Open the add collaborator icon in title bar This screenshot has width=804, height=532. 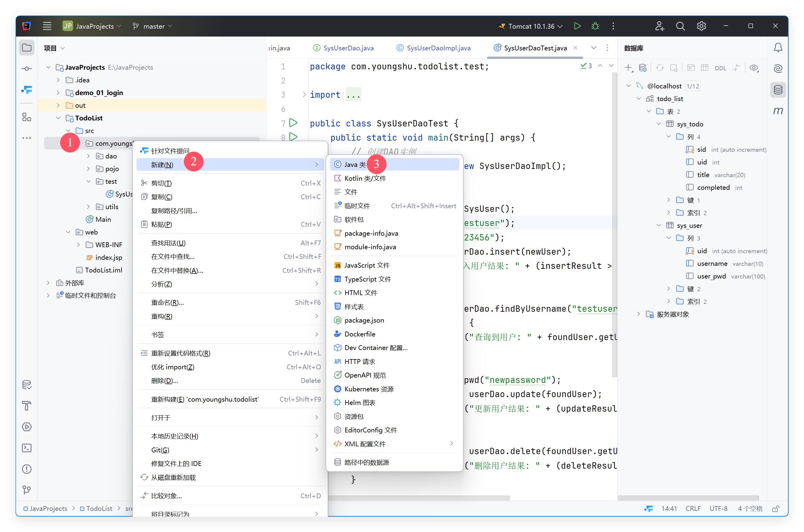(x=659, y=26)
